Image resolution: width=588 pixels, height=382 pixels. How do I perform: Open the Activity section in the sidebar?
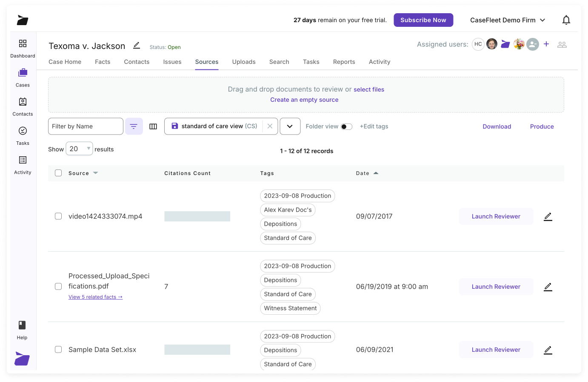(23, 165)
